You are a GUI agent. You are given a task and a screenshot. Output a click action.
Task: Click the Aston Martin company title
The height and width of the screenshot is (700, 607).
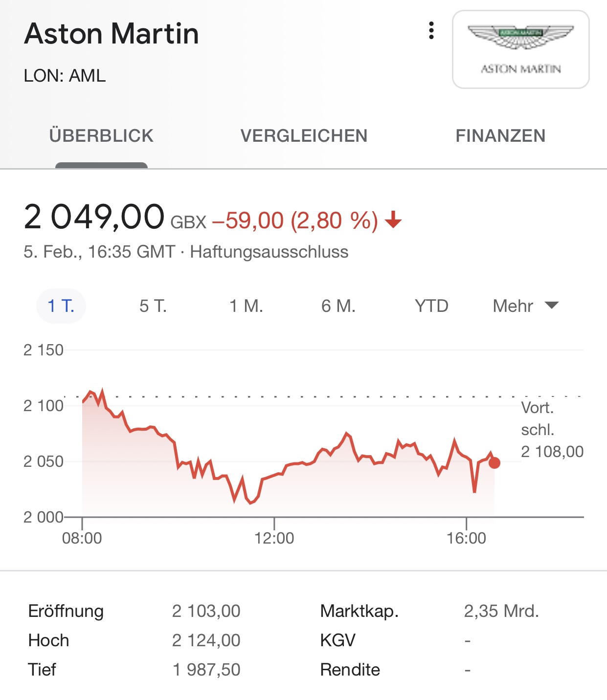pos(112,34)
